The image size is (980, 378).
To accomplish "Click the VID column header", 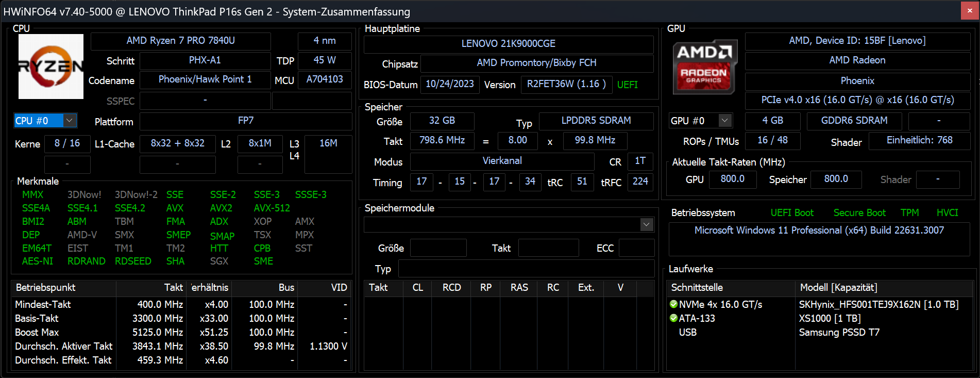I will [325, 288].
